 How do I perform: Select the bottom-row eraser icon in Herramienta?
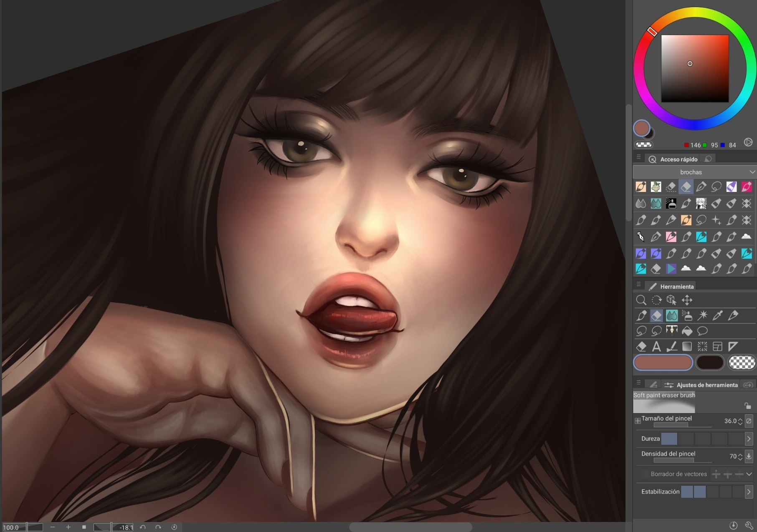[641, 346]
